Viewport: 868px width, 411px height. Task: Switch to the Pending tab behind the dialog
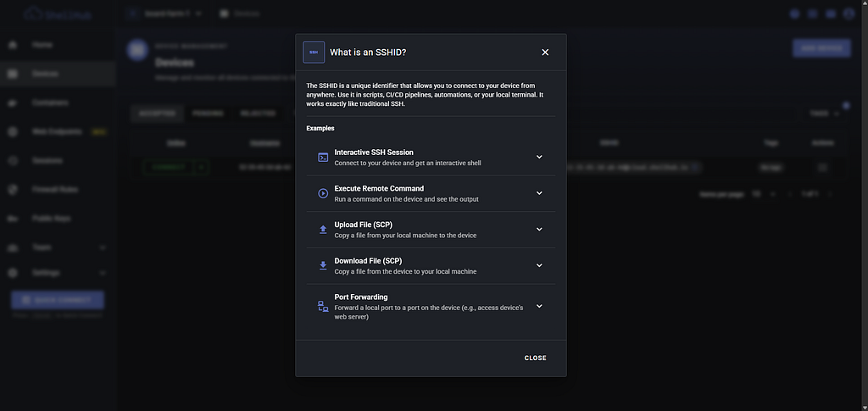click(208, 114)
